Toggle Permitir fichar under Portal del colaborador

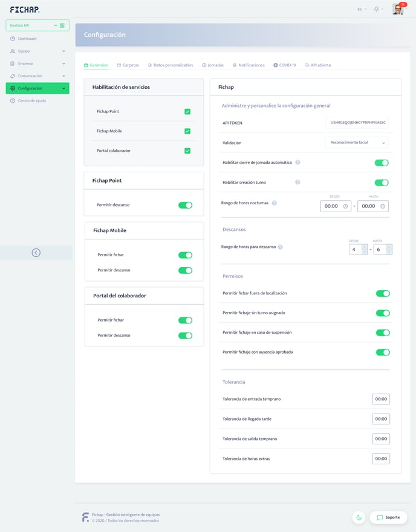[x=185, y=320]
